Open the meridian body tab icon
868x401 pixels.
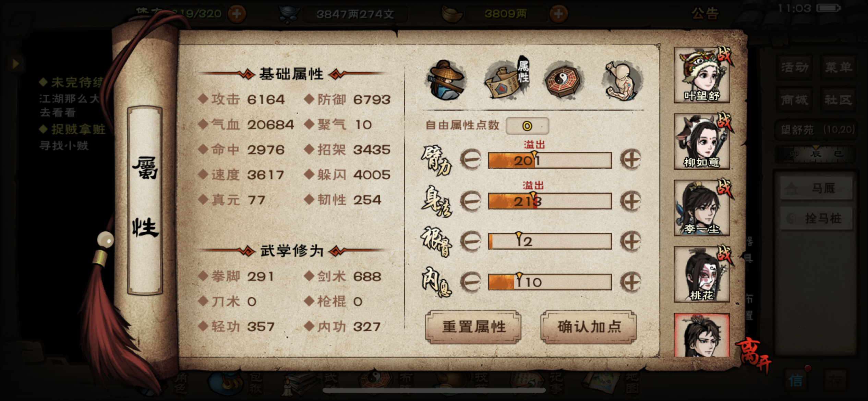point(622,80)
